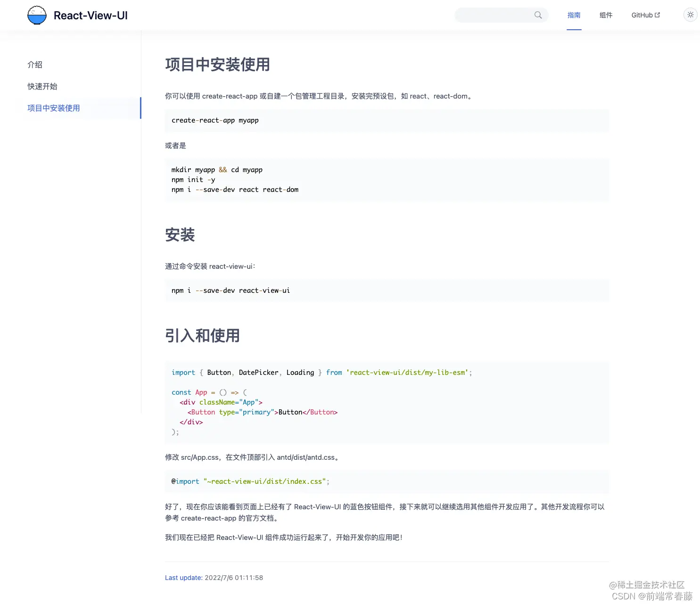Screen dimensions: 700x605
Task: Click the 安装 section heading
Action: tap(180, 235)
